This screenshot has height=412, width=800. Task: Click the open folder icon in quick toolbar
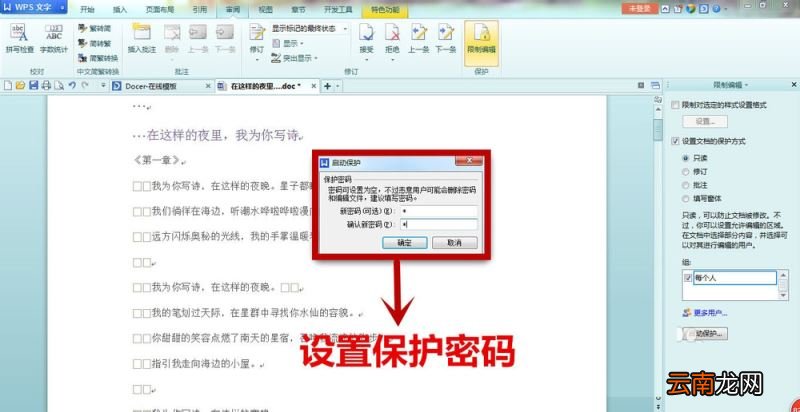20,86
